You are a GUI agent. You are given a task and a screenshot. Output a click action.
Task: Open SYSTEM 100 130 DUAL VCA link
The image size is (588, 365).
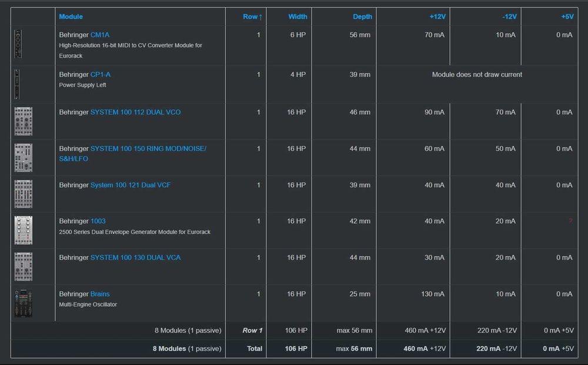135,258
